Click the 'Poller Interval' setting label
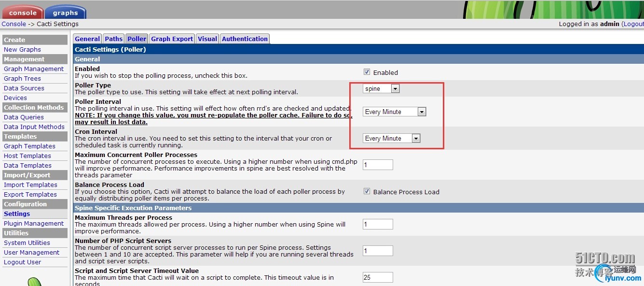 (98, 101)
